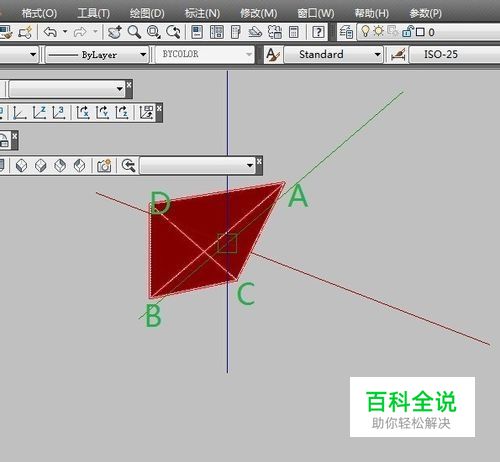Image resolution: width=500 pixels, height=462 pixels.
Task: Select the Zoom Window tool
Action: coord(154,32)
